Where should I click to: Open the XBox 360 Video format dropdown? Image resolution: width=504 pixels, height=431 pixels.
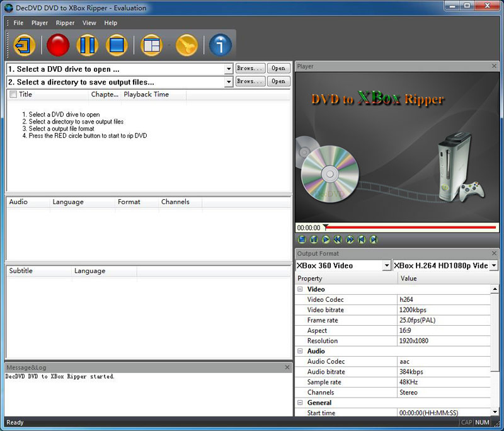coord(387,265)
